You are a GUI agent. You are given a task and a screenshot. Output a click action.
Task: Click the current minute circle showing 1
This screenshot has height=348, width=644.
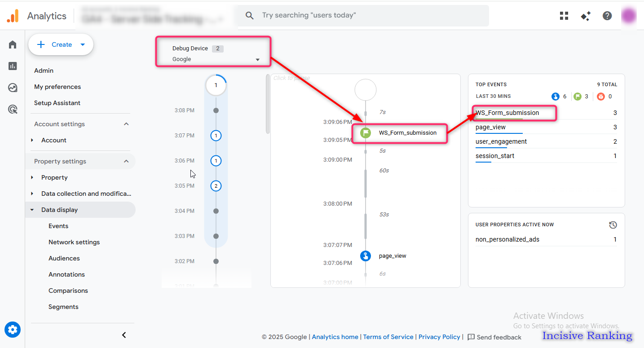(x=216, y=85)
